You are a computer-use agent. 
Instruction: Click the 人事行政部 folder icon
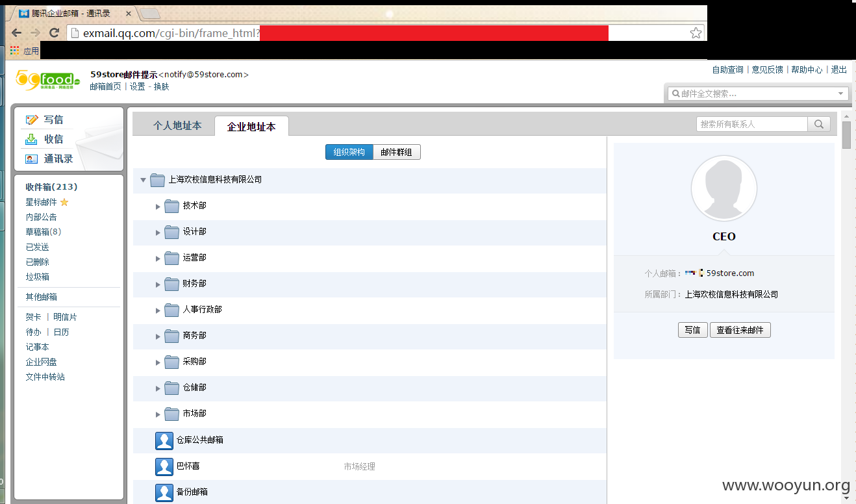(171, 310)
